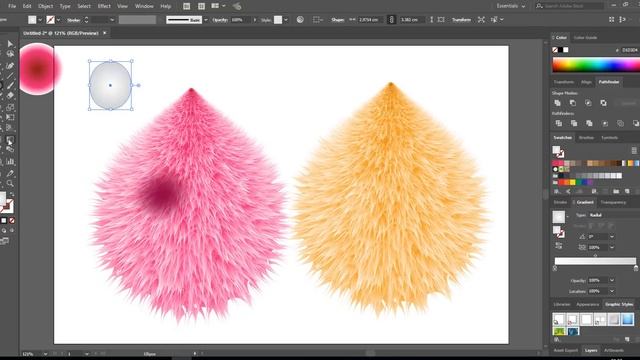Select the yellow swatch in Swatches panel

click(573, 182)
